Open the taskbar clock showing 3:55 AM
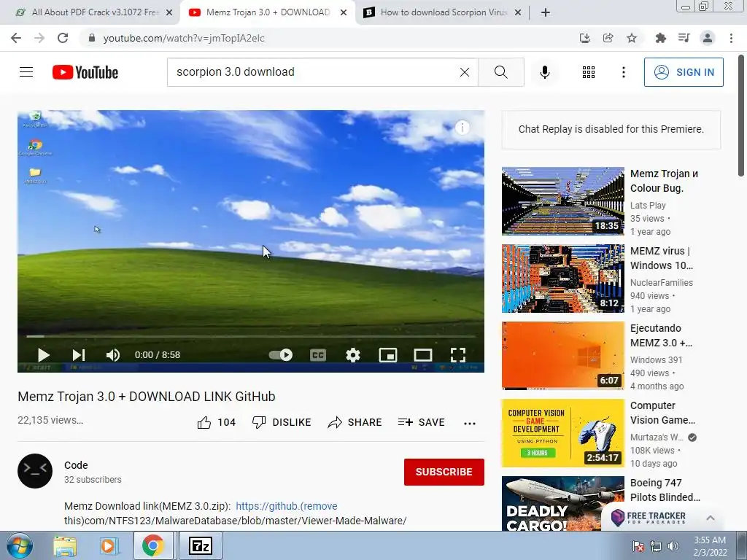This screenshot has height=560, width=747. tap(710, 545)
